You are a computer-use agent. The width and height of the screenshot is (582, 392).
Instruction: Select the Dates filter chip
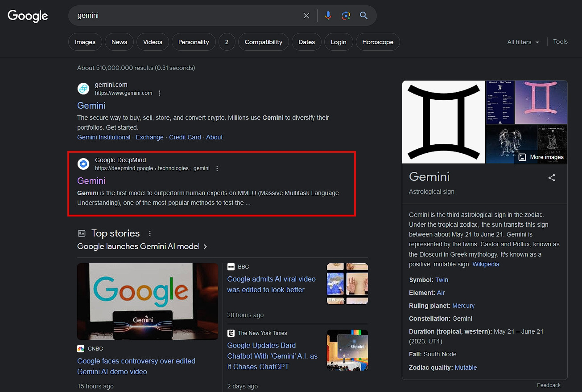tap(306, 42)
